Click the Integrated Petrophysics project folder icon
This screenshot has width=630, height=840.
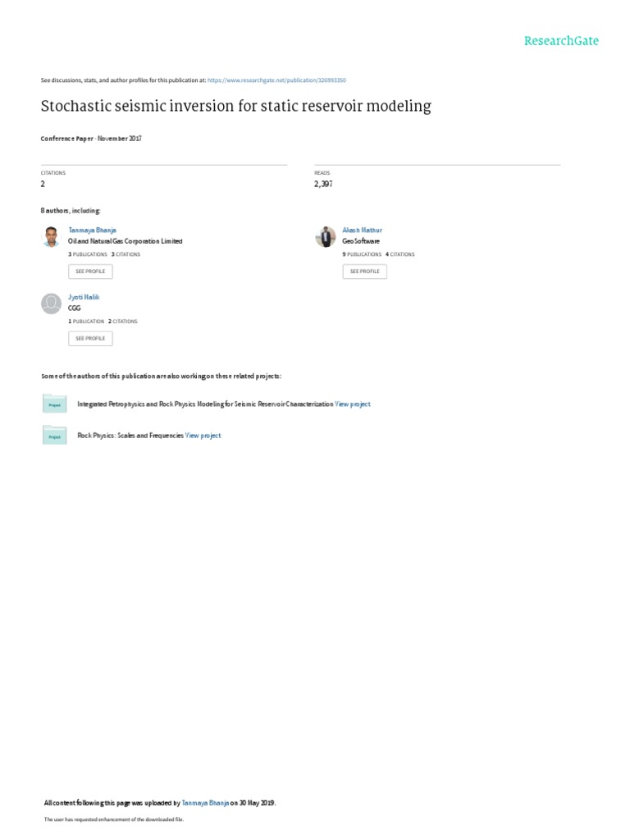point(54,404)
